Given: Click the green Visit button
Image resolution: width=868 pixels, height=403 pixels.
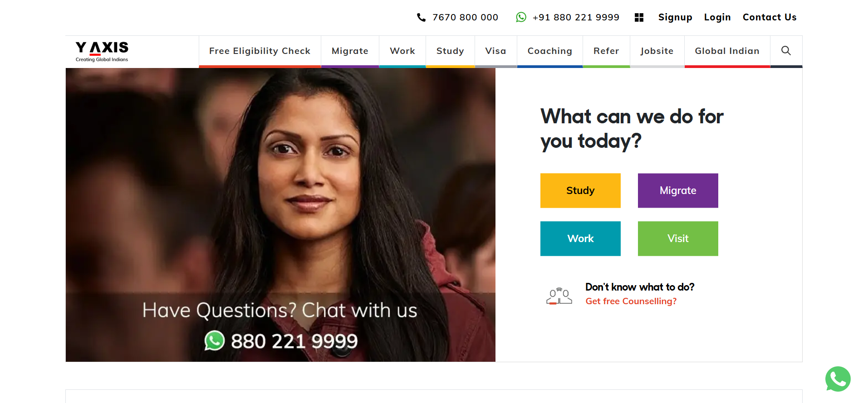Looking at the screenshot, I should 678,238.
